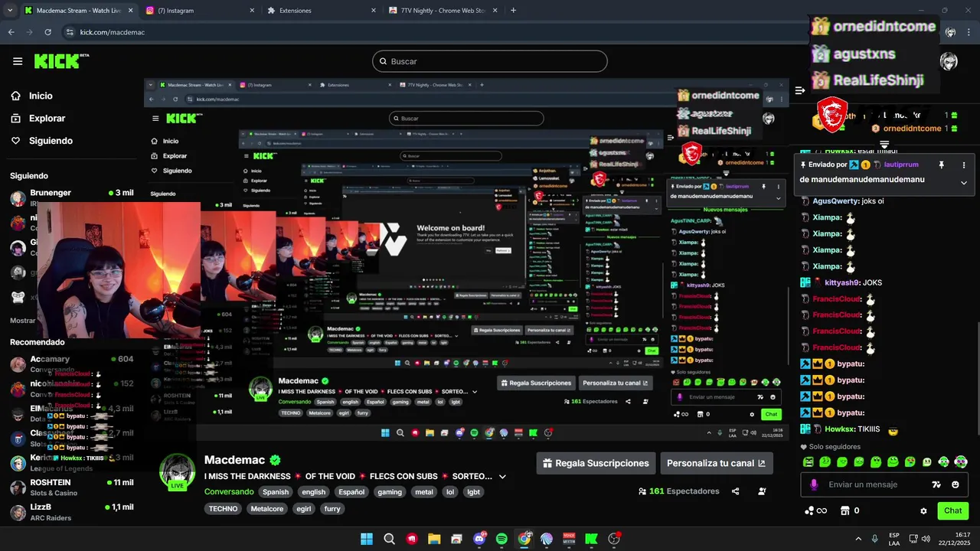Image resolution: width=980 pixels, height=551 pixels.
Task: Click the headphones emote at row end
Action: tap(962, 462)
